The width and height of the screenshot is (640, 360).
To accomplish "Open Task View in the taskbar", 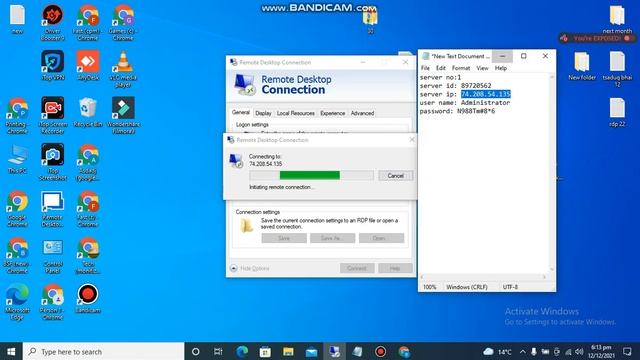I will click(x=218, y=351).
